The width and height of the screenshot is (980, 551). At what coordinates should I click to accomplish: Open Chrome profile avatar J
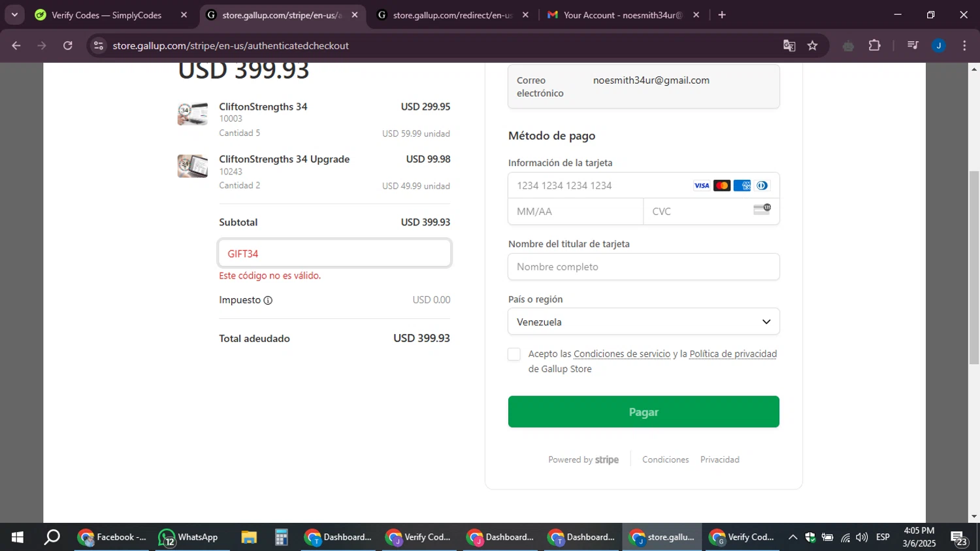[x=939, y=46]
